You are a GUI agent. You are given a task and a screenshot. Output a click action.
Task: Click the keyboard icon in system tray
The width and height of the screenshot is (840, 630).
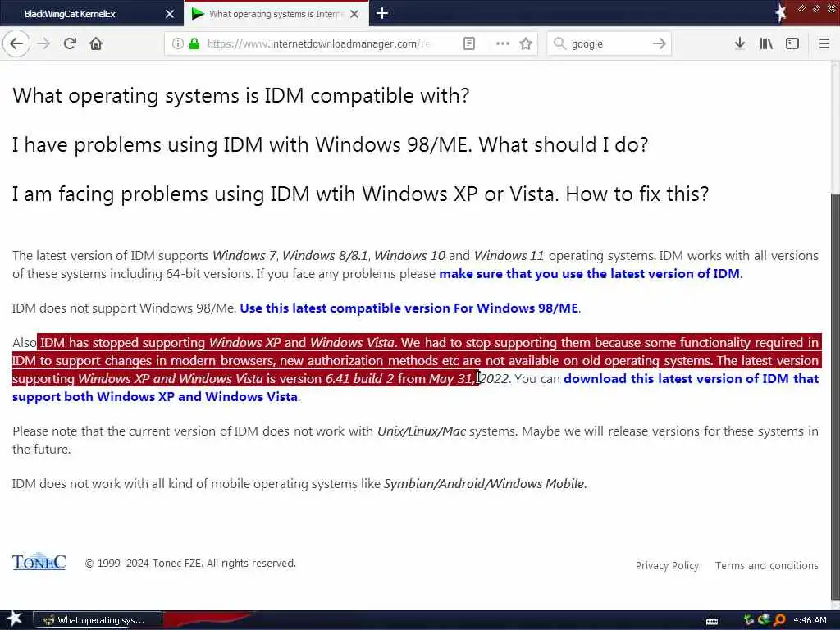pos(712,622)
